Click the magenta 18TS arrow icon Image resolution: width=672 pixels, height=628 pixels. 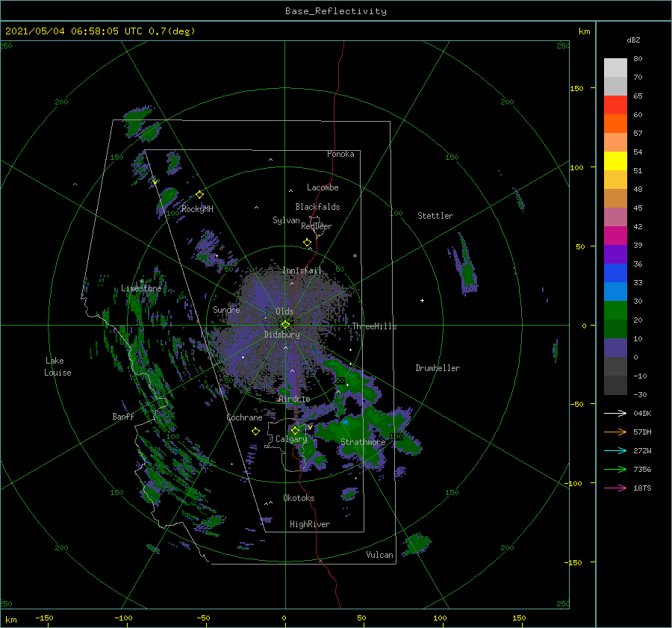point(615,488)
